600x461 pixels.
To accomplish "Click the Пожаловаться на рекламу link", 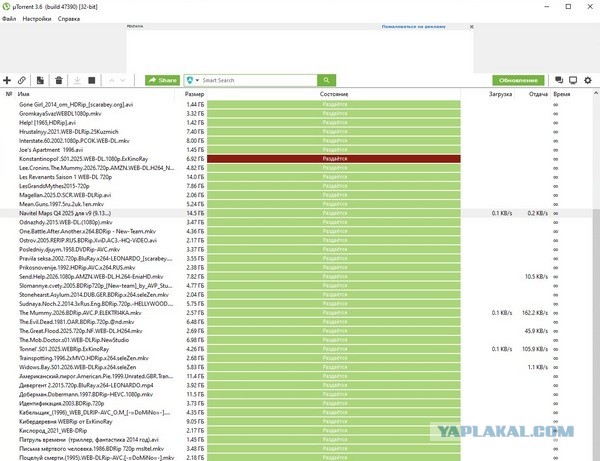I will (413, 27).
